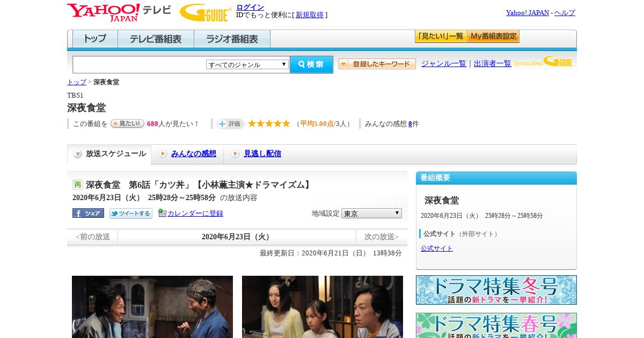Expand the 地域設定 東京 dropdown
Image resolution: width=644 pixels, height=338 pixels.
pos(371,213)
